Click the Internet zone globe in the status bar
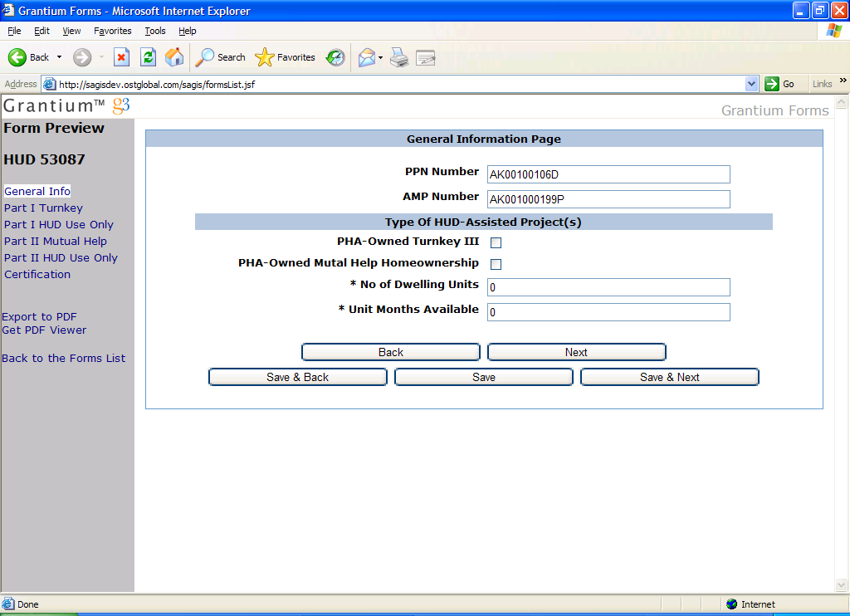This screenshot has height=616, width=850. (x=732, y=604)
